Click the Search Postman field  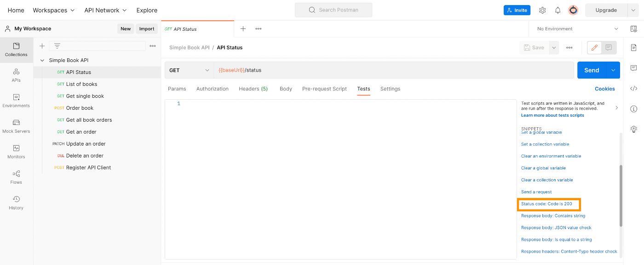[333, 10]
